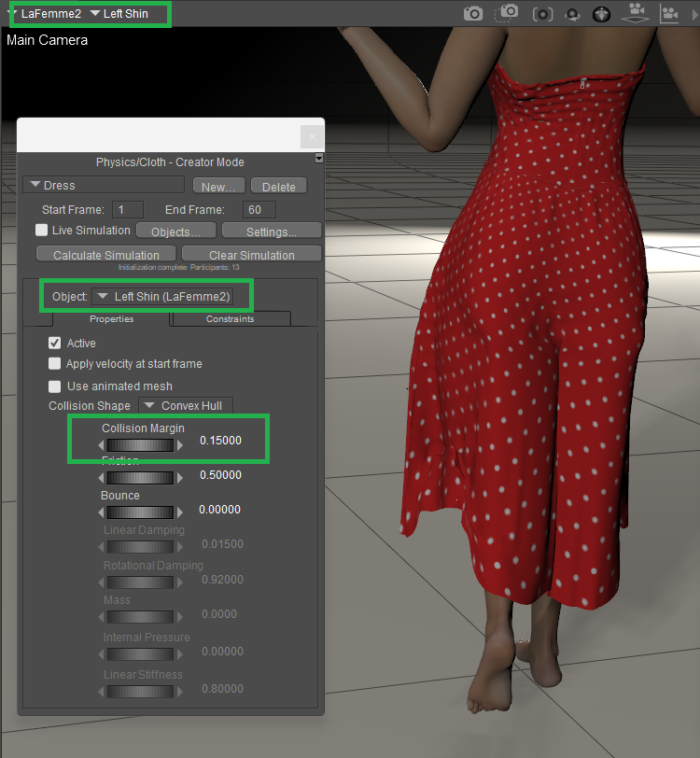Click the bracketed sphere icon

[542, 14]
